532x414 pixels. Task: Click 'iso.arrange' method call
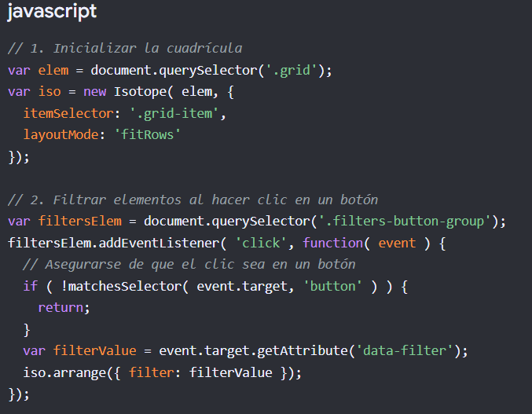(64, 372)
